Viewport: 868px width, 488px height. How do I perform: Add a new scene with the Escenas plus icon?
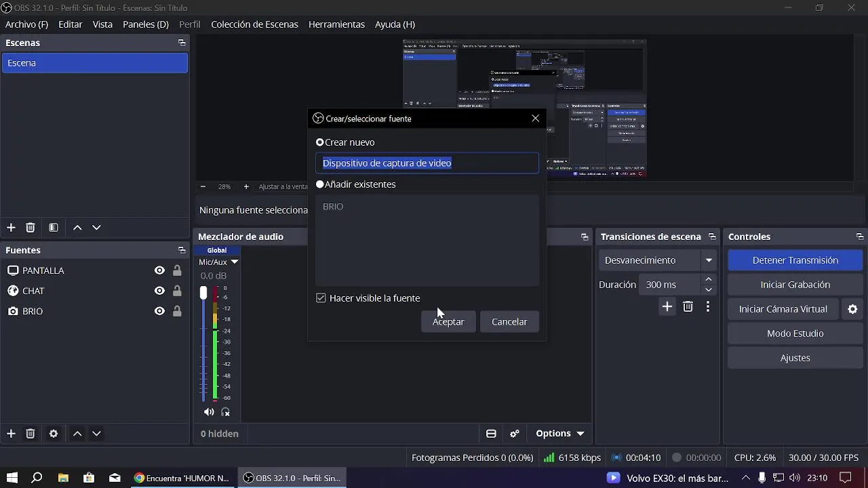coord(11,228)
